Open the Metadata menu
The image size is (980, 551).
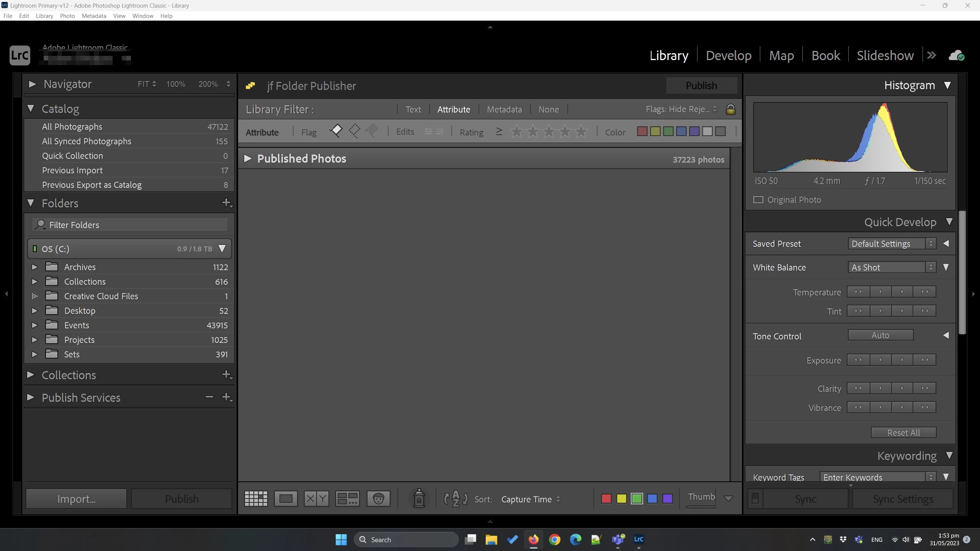[94, 16]
